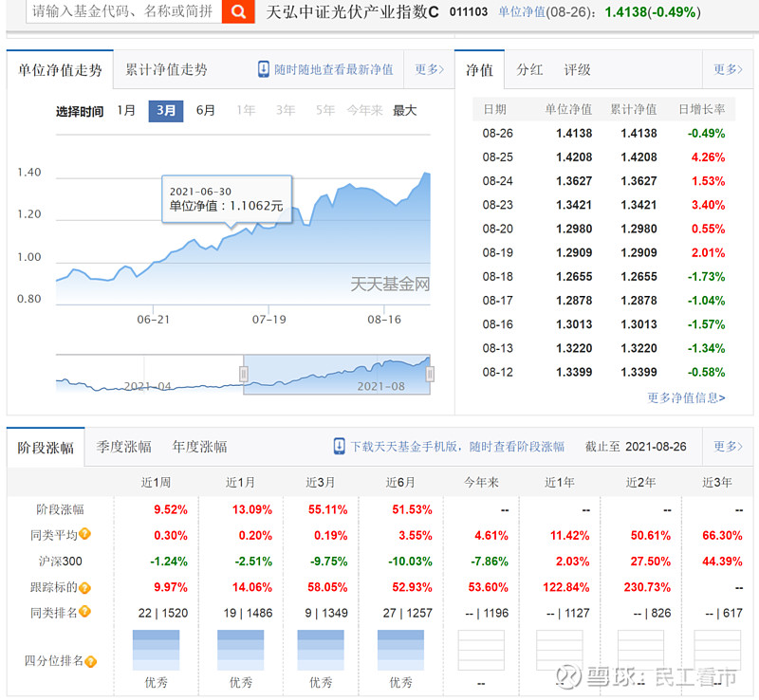Open the 评级 tab
The image size is (759, 700).
tap(577, 69)
